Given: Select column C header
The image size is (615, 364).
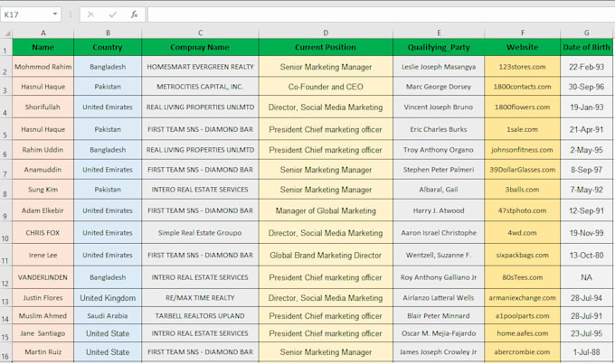Looking at the screenshot, I should pyautogui.click(x=201, y=33).
